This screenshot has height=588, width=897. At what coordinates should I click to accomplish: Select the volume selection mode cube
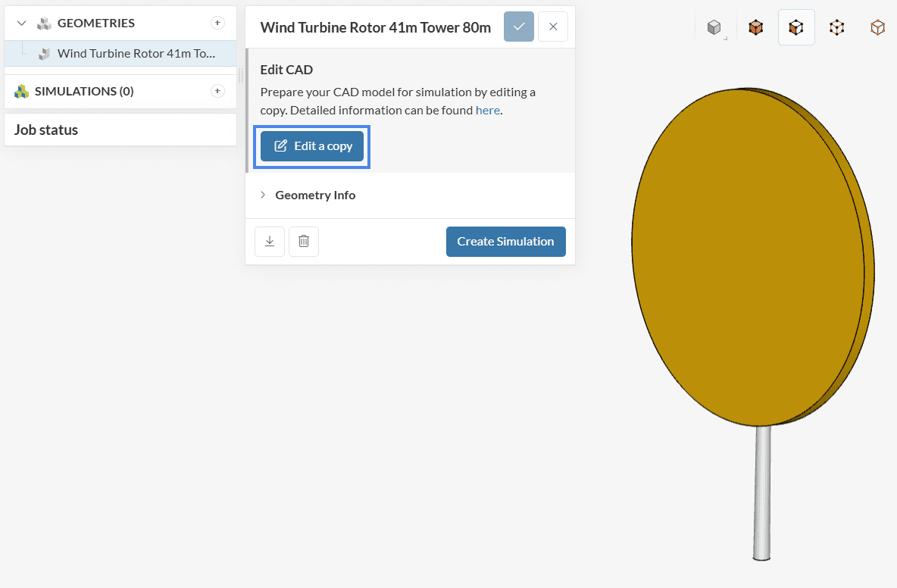(x=755, y=28)
